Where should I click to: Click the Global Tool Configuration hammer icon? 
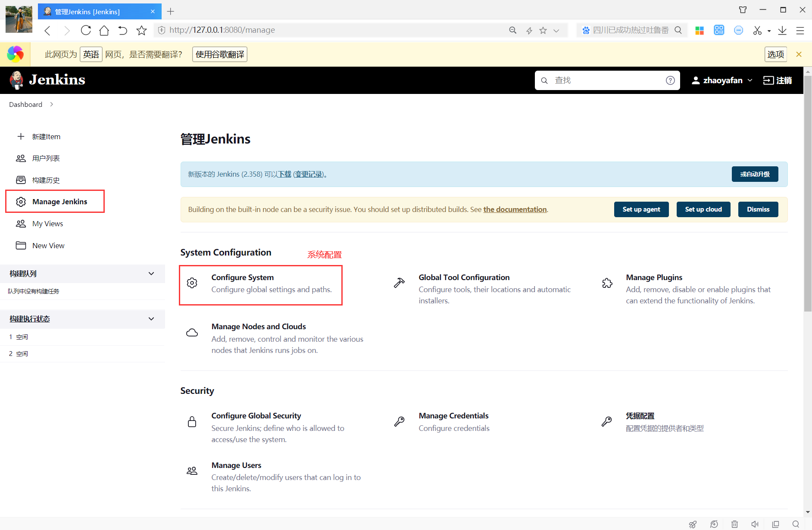399,283
